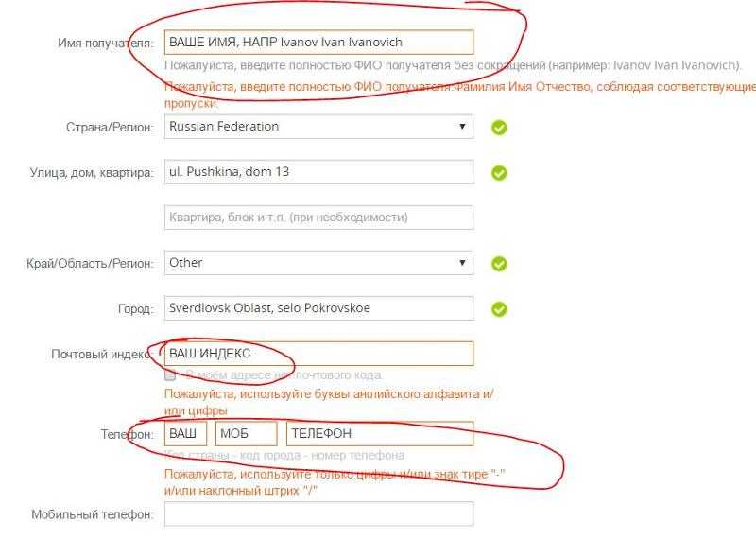
Task: Click the phone number field ТЕЛЕФОН
Action: [380, 433]
